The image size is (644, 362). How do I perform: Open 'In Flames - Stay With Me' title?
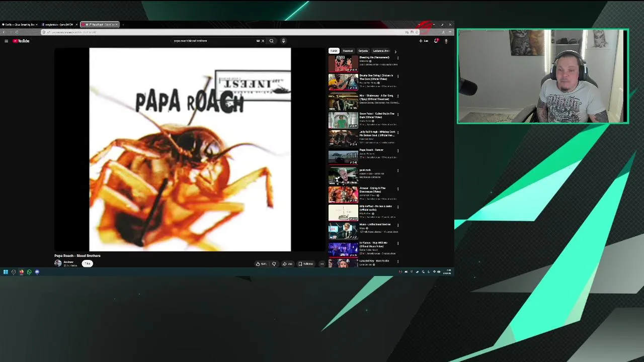pyautogui.click(x=373, y=244)
